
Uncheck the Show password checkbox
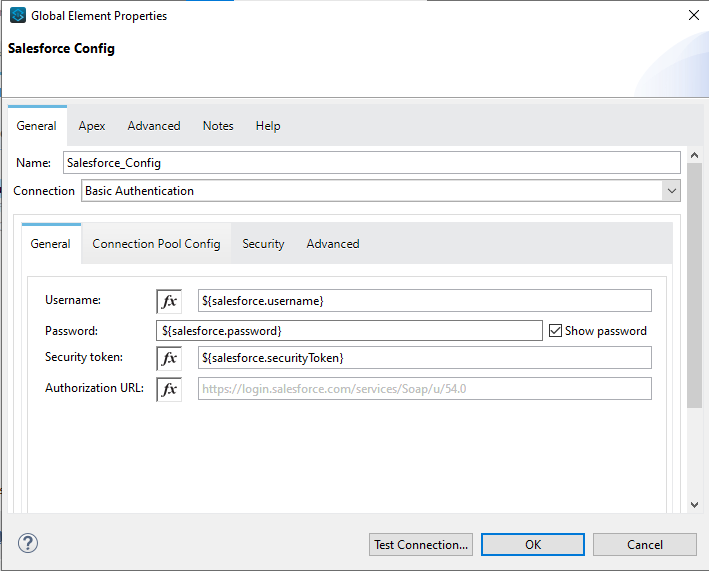click(555, 330)
